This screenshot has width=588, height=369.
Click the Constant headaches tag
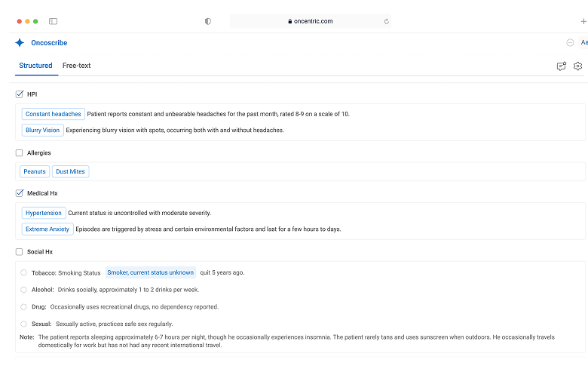[54, 114]
